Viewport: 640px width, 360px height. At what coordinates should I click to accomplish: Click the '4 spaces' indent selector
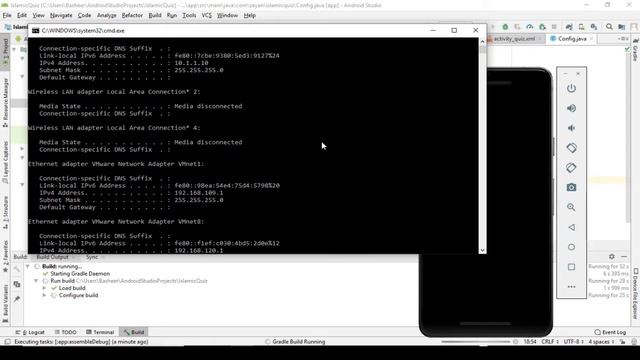(601, 342)
